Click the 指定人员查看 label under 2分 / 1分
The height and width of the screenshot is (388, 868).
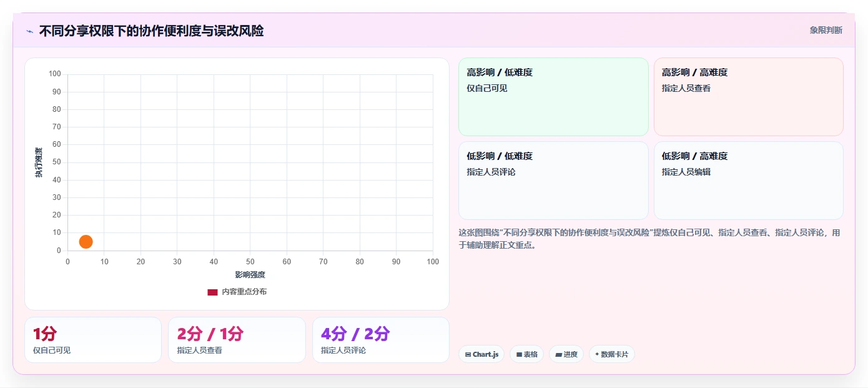tap(199, 351)
